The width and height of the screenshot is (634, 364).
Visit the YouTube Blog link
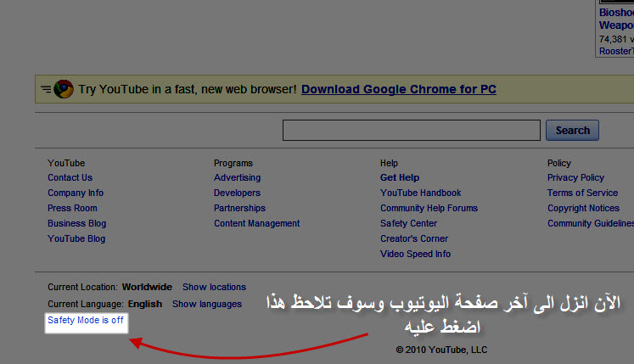(76, 238)
